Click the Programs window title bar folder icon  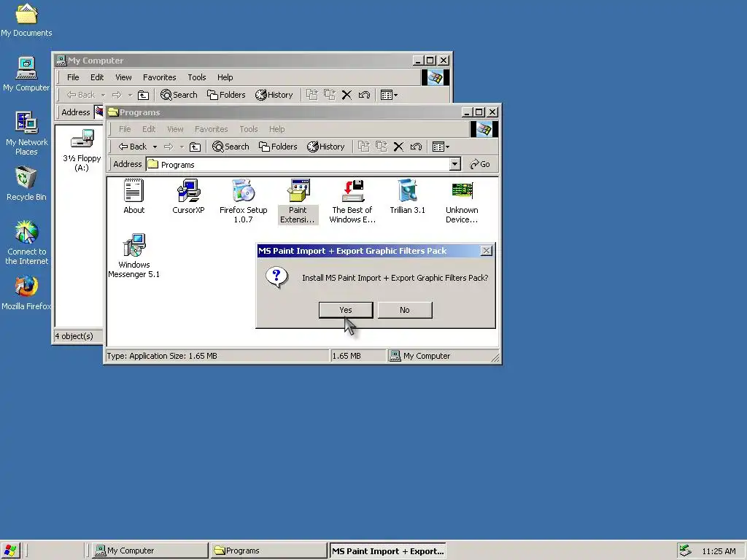[x=113, y=112]
